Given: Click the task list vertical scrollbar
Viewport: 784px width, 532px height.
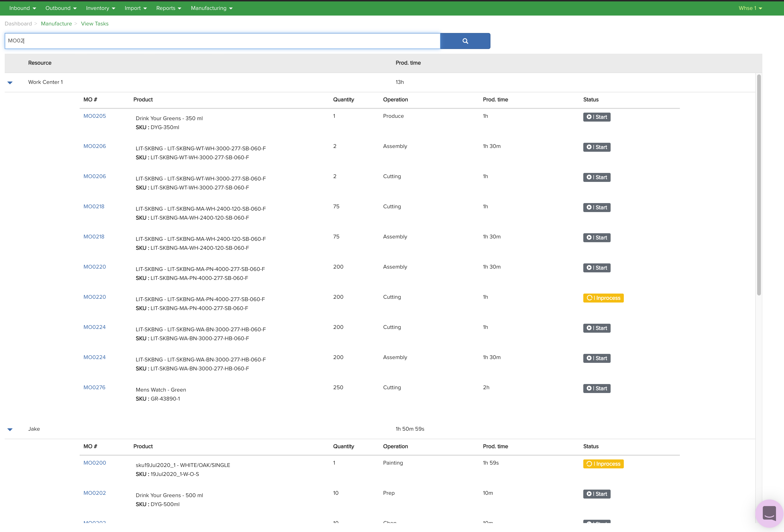Looking at the screenshot, I should 759,185.
